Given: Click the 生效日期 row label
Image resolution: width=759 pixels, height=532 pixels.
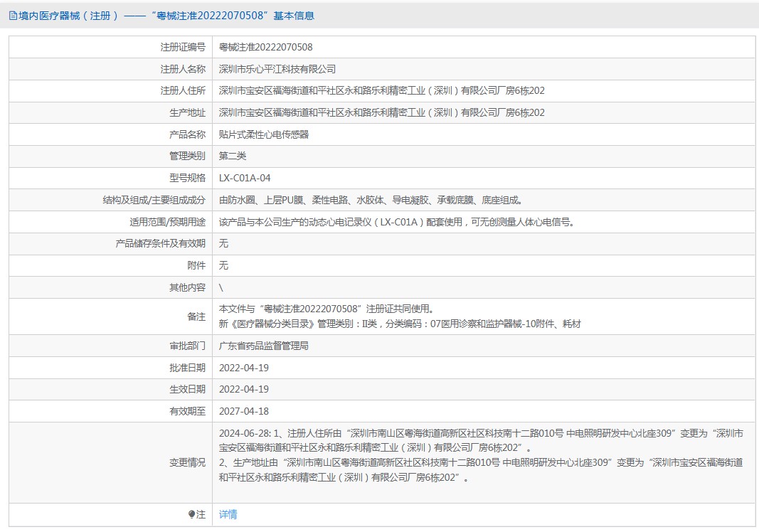Looking at the screenshot, I should (187, 389).
